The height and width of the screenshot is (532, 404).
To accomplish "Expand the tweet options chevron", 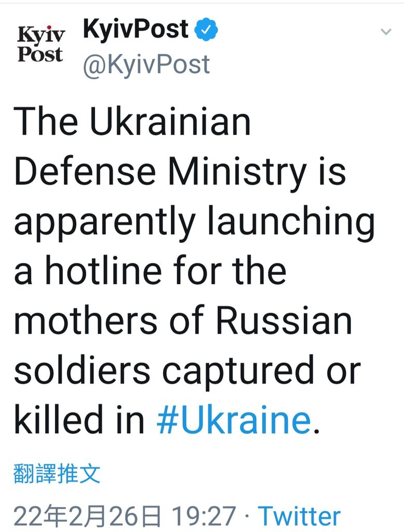I will pyautogui.click(x=386, y=32).
